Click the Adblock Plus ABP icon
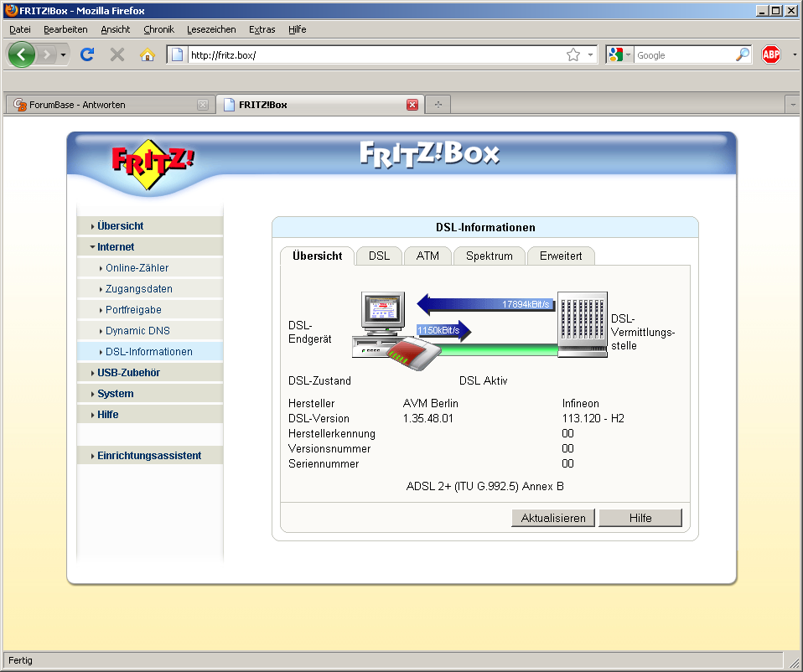 pos(771,54)
